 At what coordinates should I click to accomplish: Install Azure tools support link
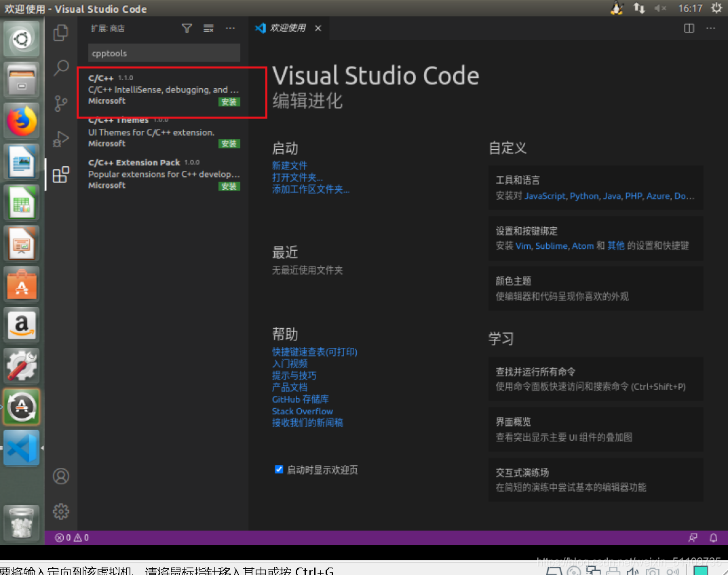point(658,196)
